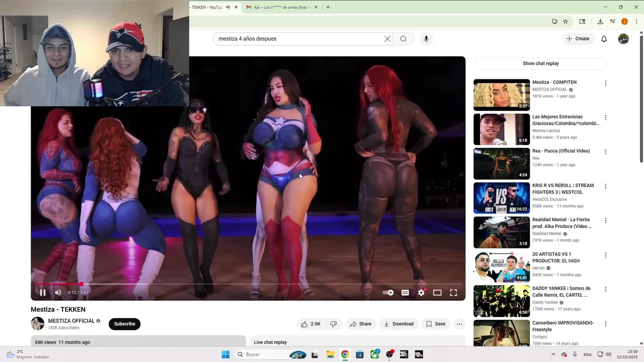644x362 pixels.
Task: Open options for Realidad Mental video
Action: pos(606,221)
